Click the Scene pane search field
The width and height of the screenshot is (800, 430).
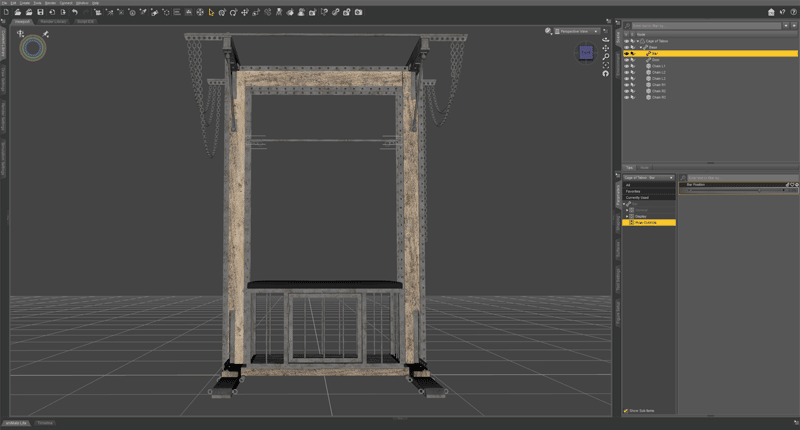click(x=706, y=26)
